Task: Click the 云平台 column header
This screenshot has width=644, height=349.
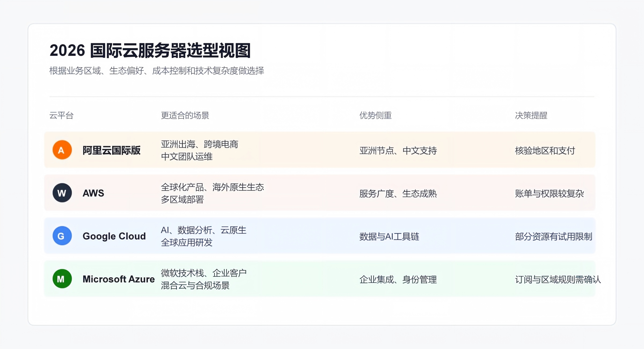Action: pos(61,115)
